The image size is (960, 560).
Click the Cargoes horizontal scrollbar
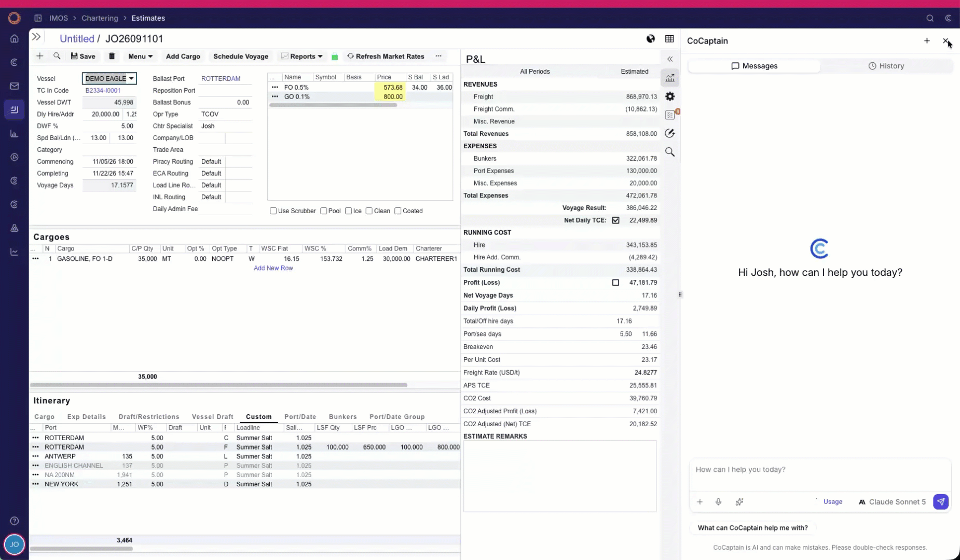tap(218, 385)
